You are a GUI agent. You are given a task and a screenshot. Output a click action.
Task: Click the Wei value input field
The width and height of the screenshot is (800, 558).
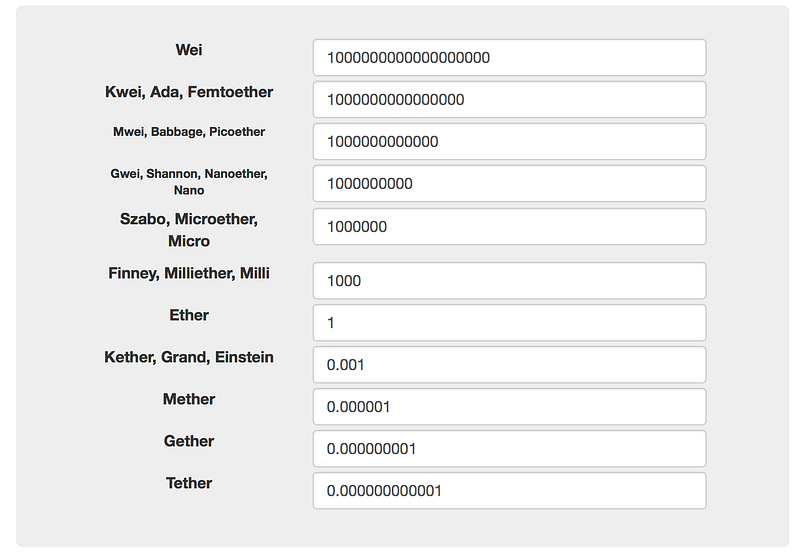pos(509,58)
